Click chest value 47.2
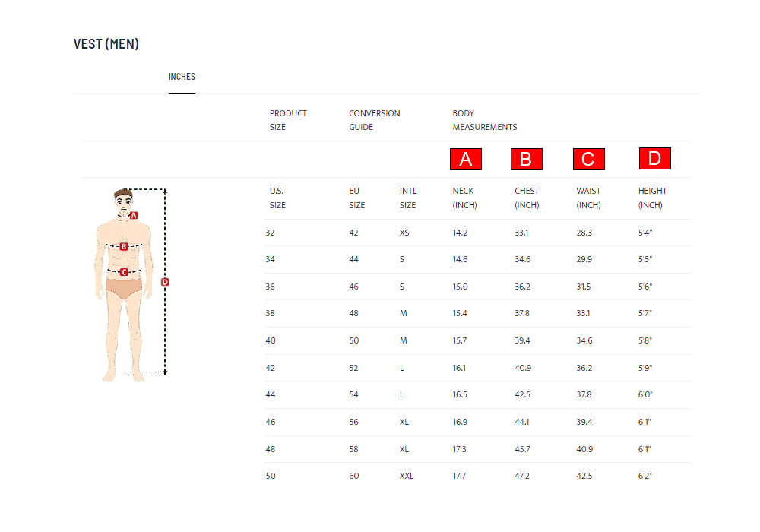The image size is (760, 532). point(522,476)
